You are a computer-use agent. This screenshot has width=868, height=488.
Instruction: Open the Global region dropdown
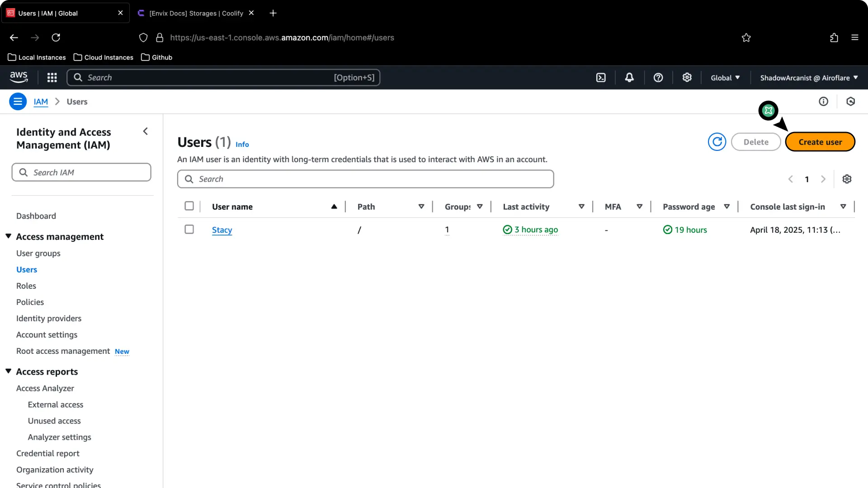click(725, 77)
